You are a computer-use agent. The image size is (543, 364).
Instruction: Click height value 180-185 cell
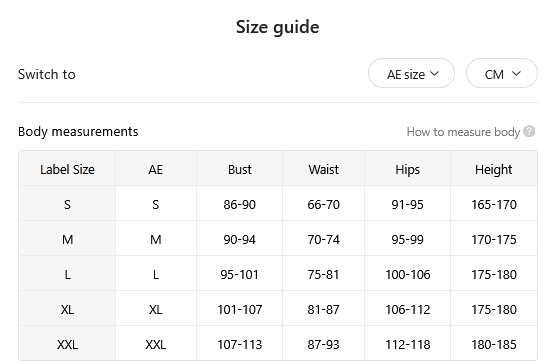pyautogui.click(x=493, y=344)
